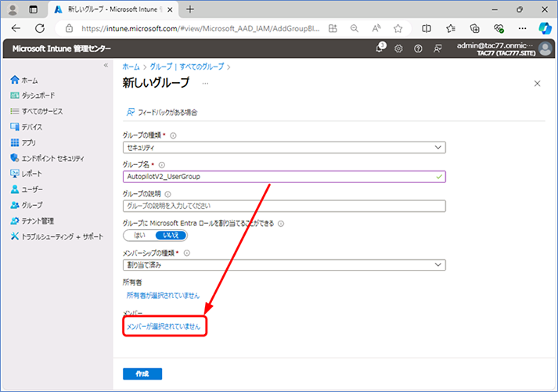This screenshot has width=558, height=392.
Task: Show info for Entra role assignment
Action: pyautogui.click(x=281, y=224)
